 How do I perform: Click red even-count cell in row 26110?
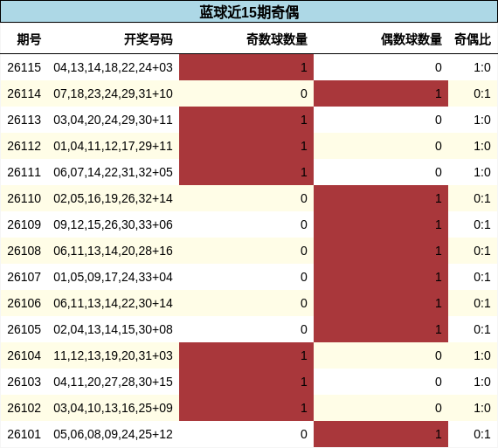[381, 198]
